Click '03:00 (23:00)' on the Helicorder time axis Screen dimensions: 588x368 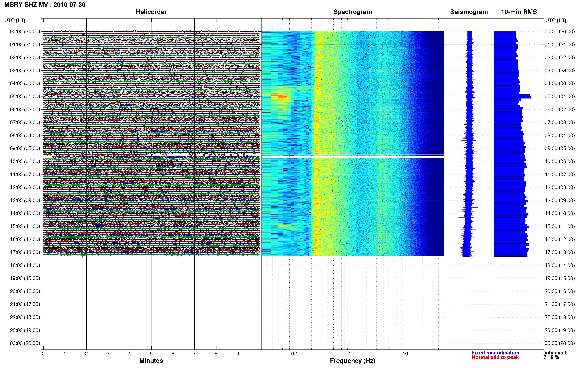tap(25, 71)
